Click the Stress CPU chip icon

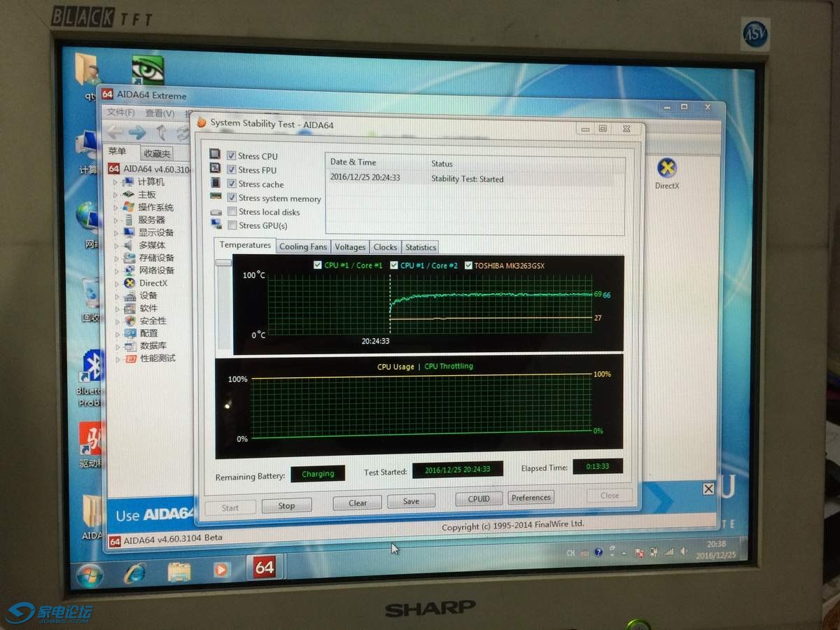coord(215,155)
